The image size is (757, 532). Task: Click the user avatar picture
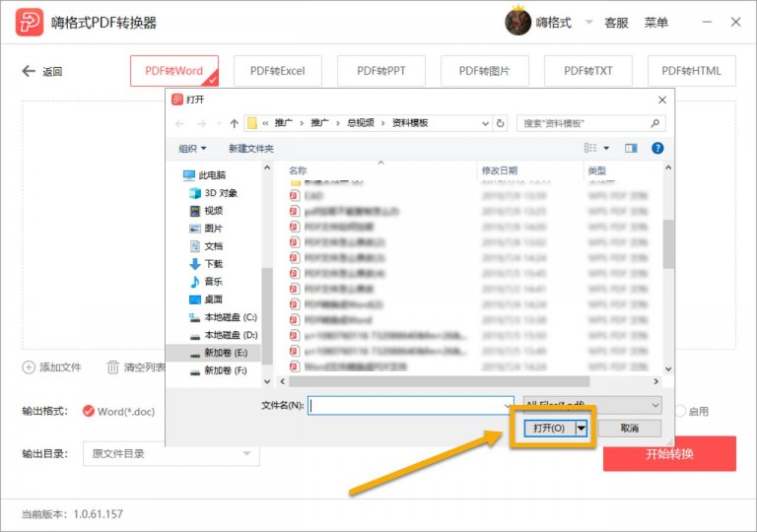(517, 22)
